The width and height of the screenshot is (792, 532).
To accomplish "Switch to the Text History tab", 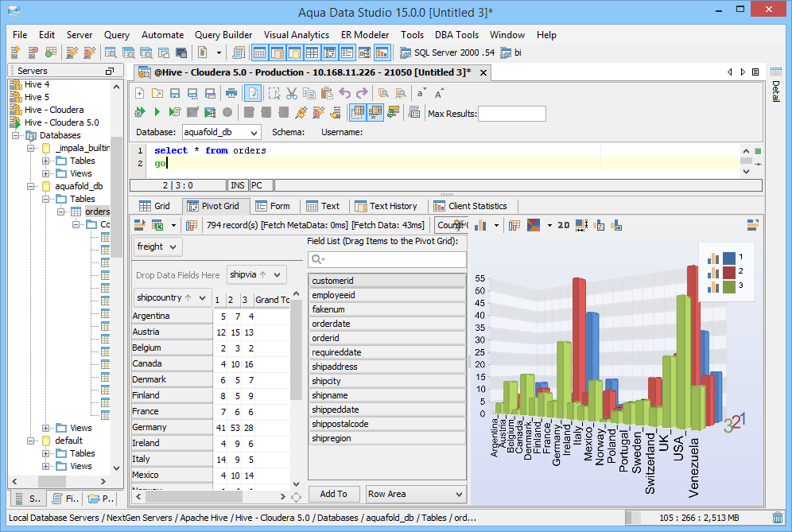I will coord(386,206).
